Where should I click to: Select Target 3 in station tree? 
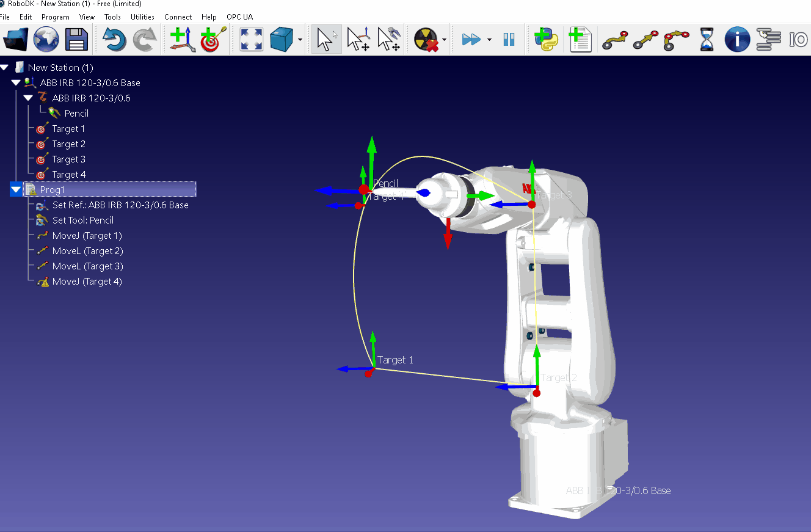68,159
